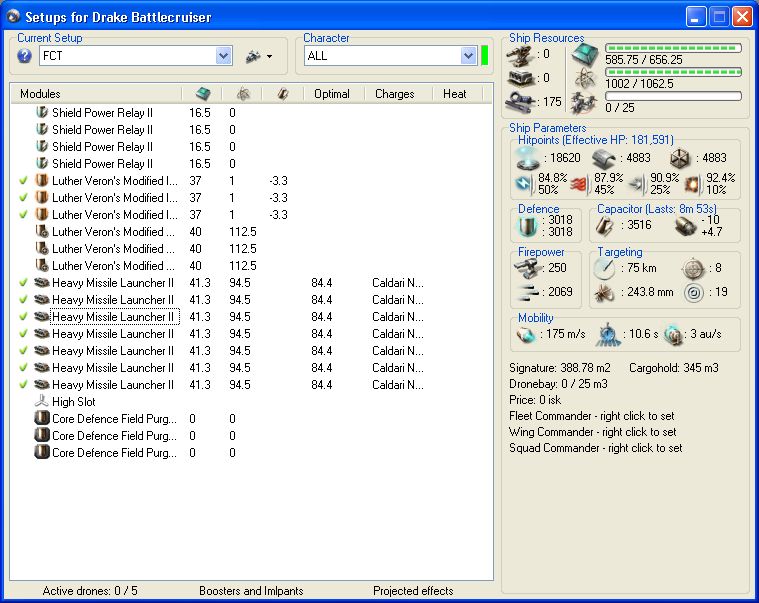The image size is (759, 603).
Task: Click the shield hitpoints icon next to 18620
Action: click(527, 158)
